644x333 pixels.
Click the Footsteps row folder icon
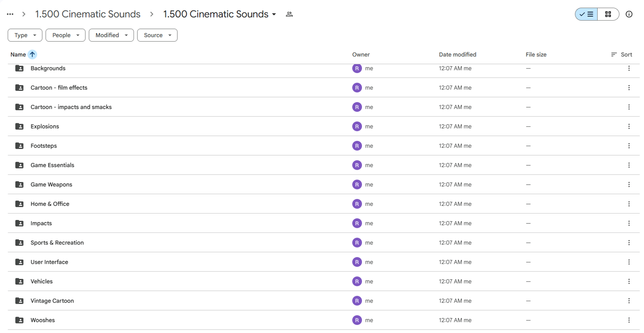pos(19,146)
